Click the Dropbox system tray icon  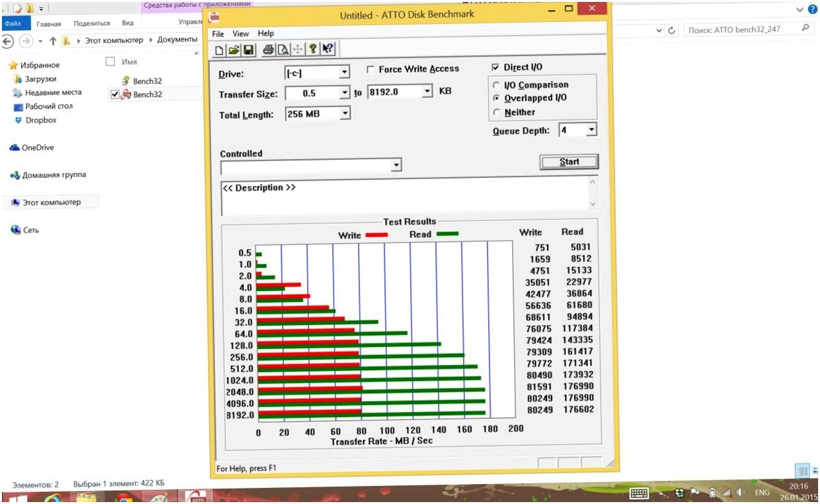(x=679, y=493)
